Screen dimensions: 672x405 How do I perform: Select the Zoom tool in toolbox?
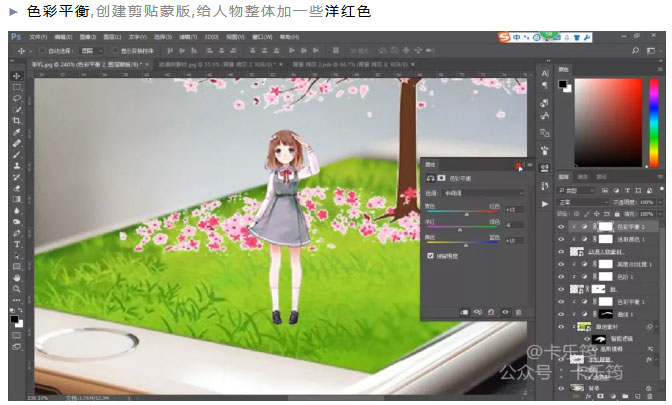tap(17, 289)
